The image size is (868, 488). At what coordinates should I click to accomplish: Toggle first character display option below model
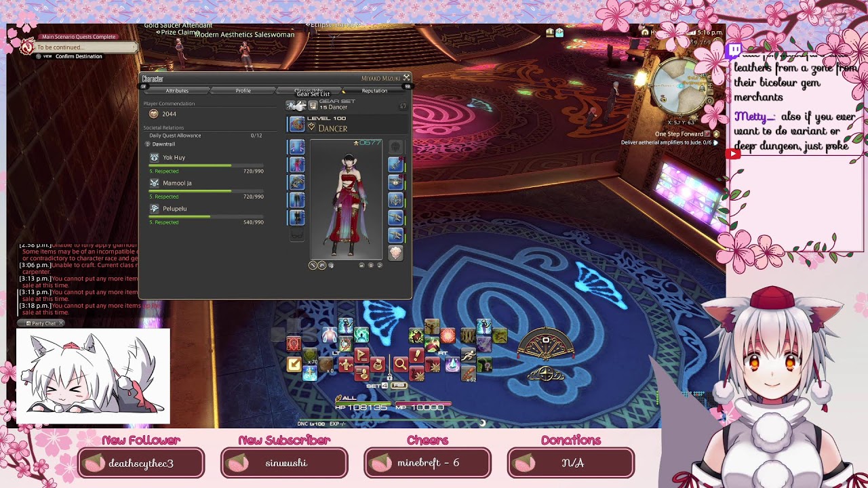(x=313, y=264)
